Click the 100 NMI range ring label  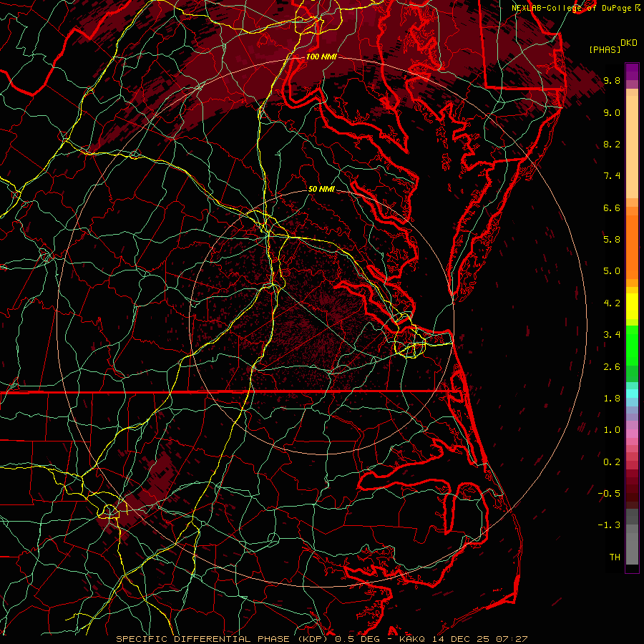(321, 57)
